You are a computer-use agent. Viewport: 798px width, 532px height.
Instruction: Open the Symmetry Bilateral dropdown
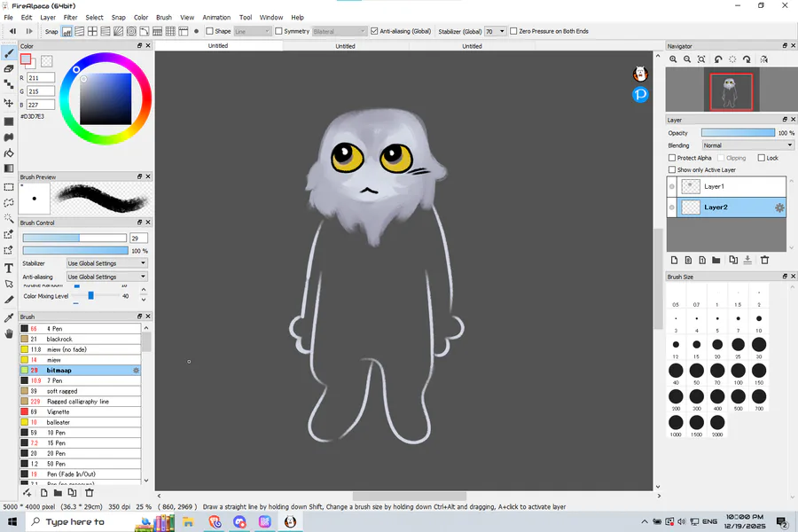(339, 31)
